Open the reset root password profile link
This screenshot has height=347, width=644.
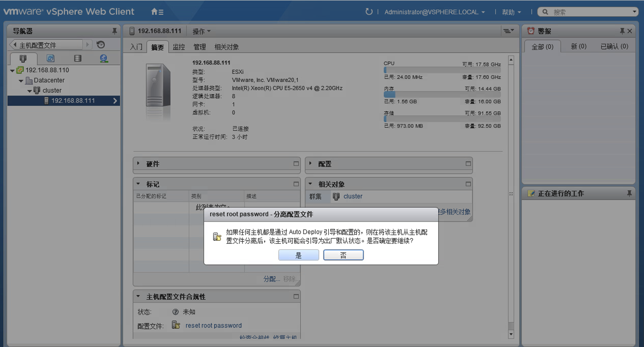click(214, 326)
